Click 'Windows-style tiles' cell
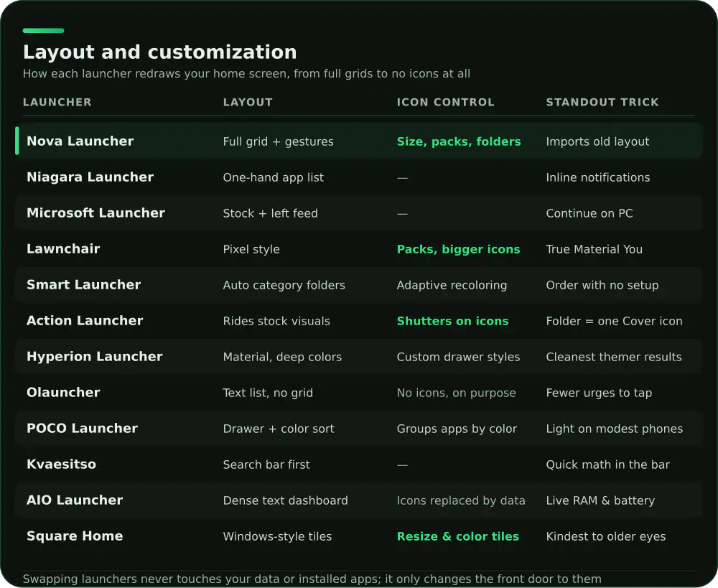The width and height of the screenshot is (718, 588). [x=277, y=537]
